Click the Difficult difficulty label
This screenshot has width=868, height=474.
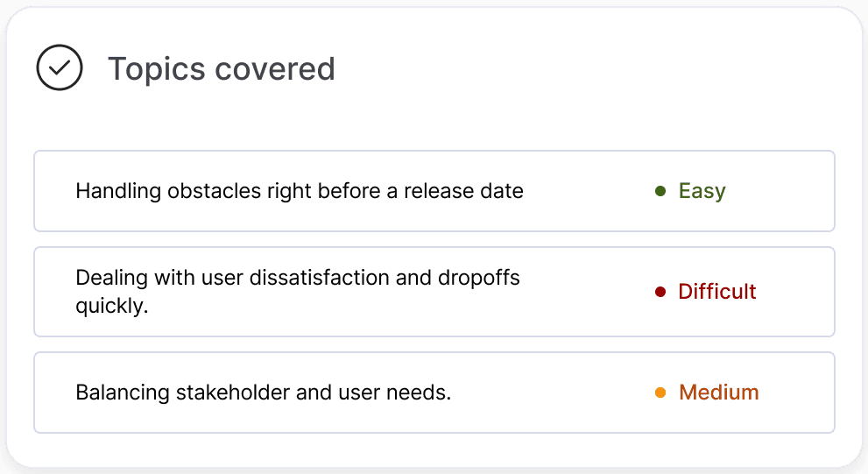pyautogui.click(x=717, y=292)
